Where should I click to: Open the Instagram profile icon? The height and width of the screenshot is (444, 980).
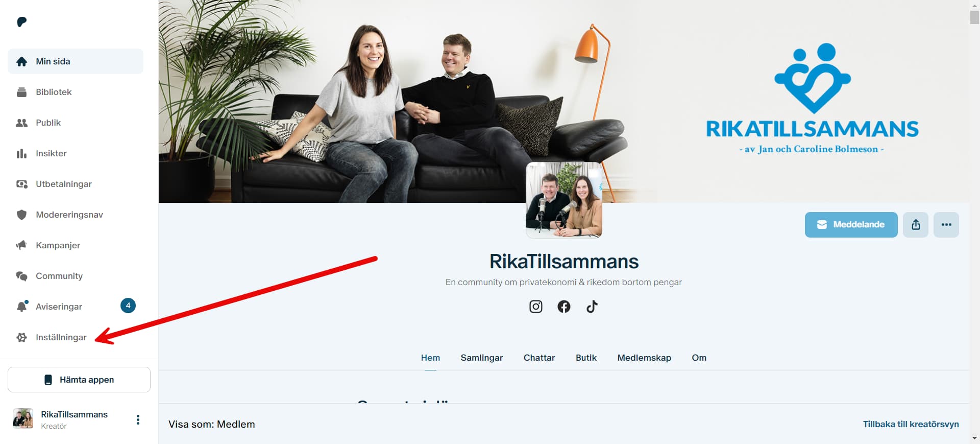535,307
